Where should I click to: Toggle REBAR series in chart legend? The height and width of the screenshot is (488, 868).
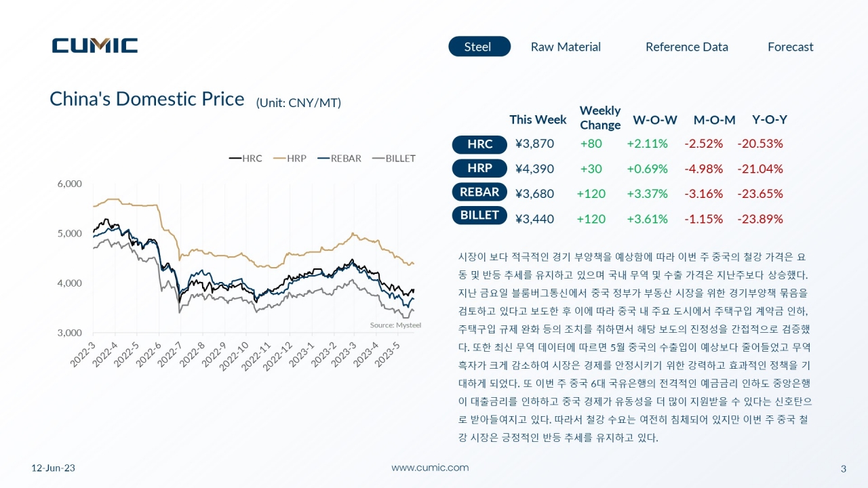(340, 159)
